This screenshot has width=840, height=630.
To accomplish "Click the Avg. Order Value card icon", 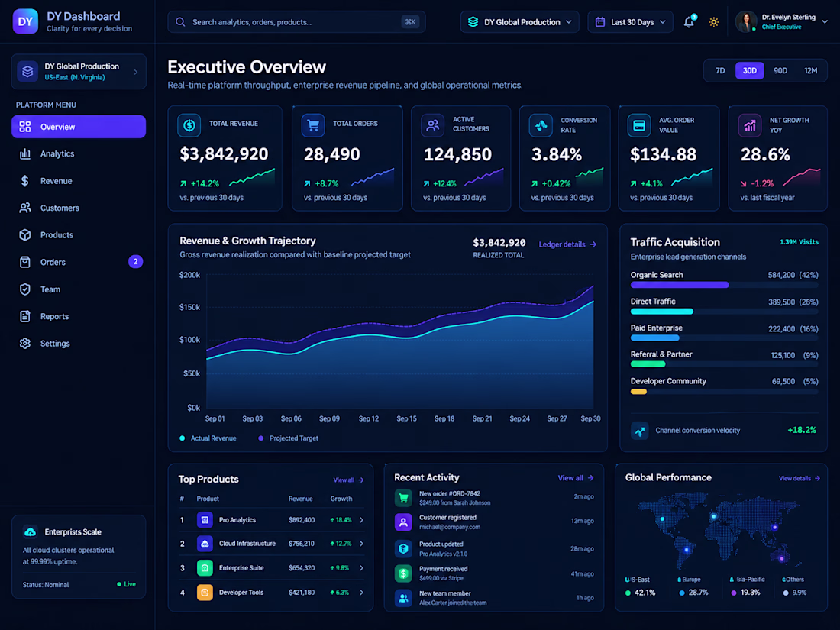I will click(639, 125).
